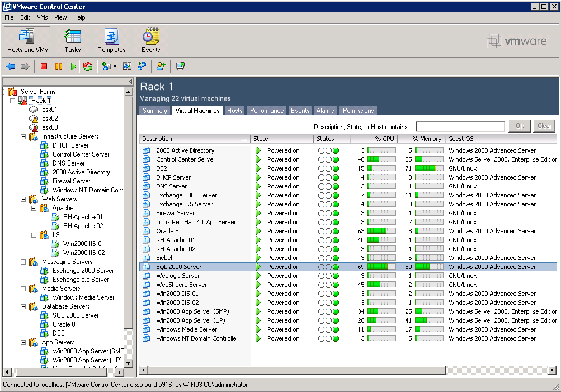
Task: Click DB2 VM icon in the tree
Action: [x=44, y=333]
